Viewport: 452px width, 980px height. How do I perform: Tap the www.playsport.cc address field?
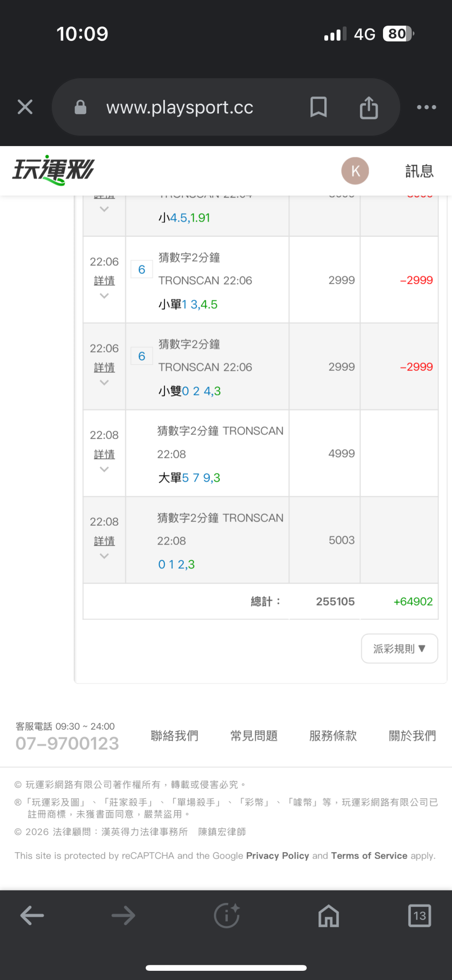click(180, 108)
